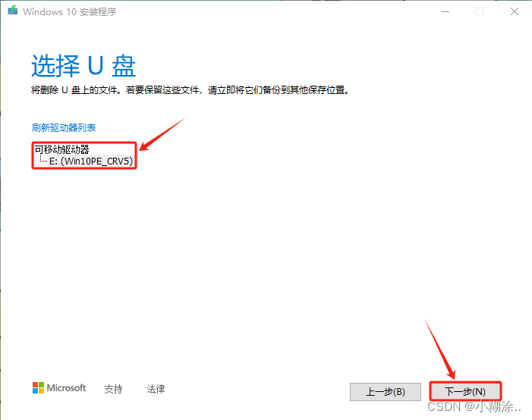Click the Windows 10 安装程序 title text
Screen dimensions: 532x420
[70, 12]
